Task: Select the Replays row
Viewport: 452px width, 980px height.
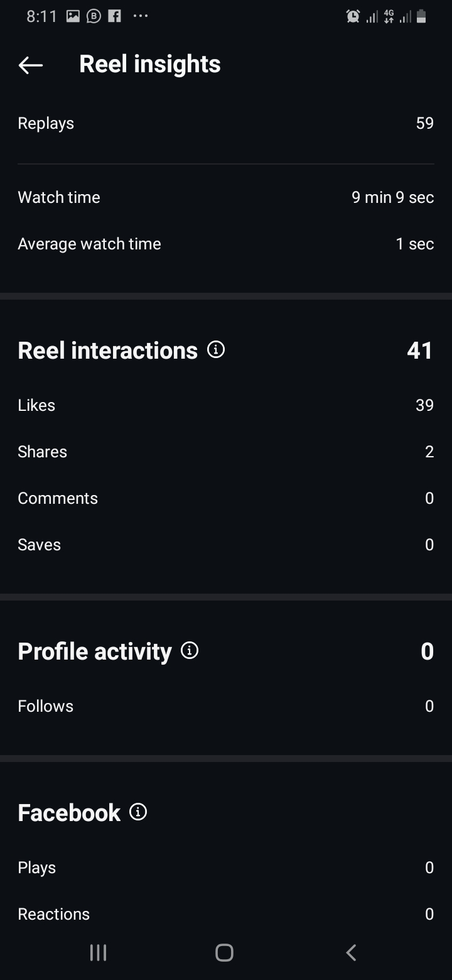Action: 226,123
